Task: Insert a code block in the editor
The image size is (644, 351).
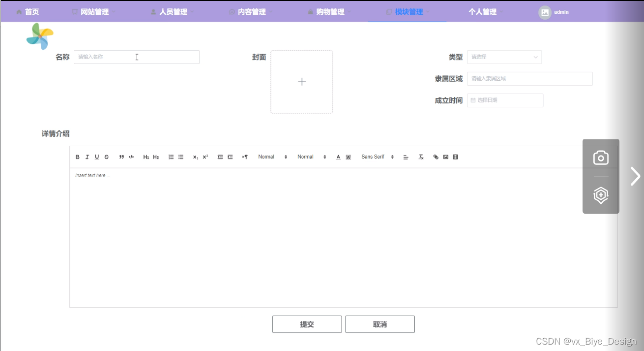Action: point(131,157)
